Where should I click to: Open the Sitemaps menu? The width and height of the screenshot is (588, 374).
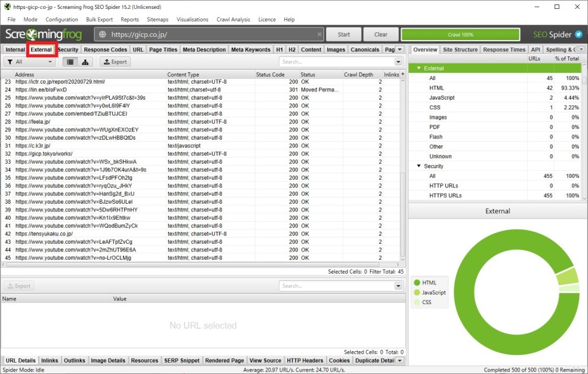point(157,20)
